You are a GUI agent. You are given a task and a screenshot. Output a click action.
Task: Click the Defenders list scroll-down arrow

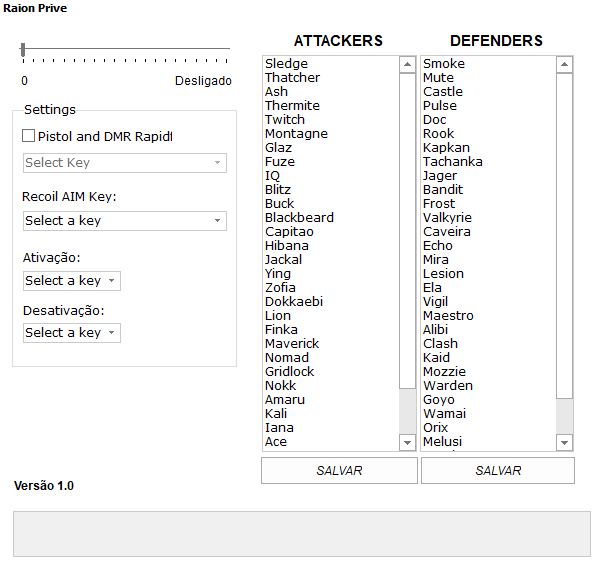point(565,442)
